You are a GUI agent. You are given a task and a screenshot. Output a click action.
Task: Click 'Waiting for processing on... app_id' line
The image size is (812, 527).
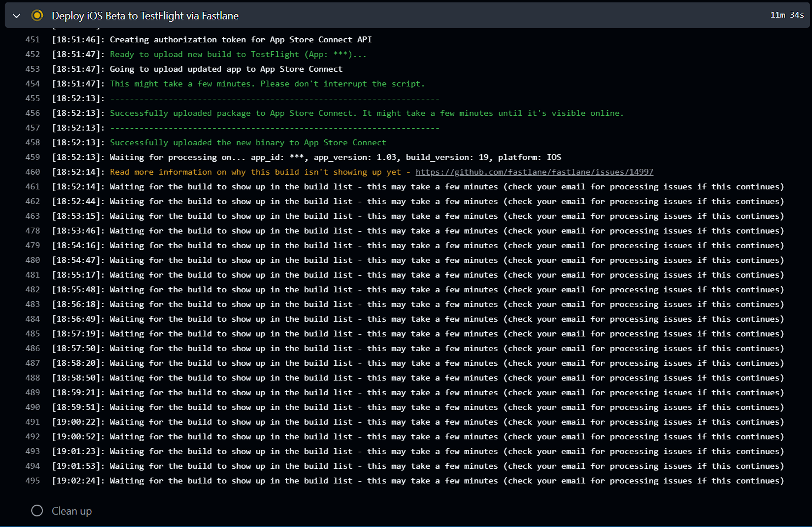pos(335,157)
